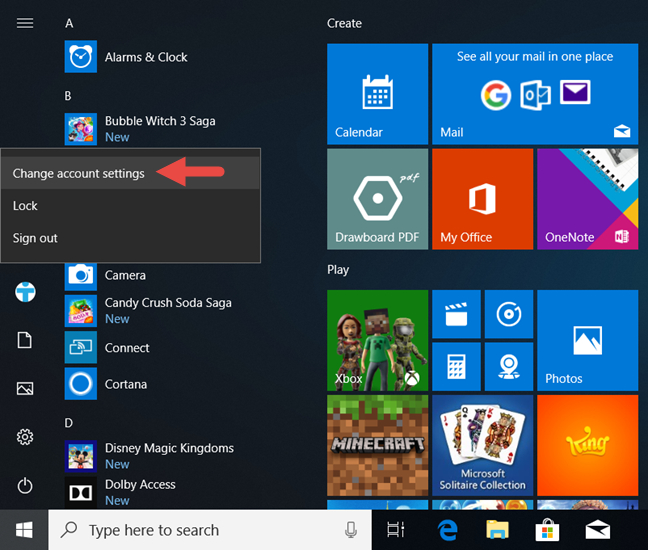The image size is (648, 550).
Task: Open the Calculator tile
Action: pos(456,367)
